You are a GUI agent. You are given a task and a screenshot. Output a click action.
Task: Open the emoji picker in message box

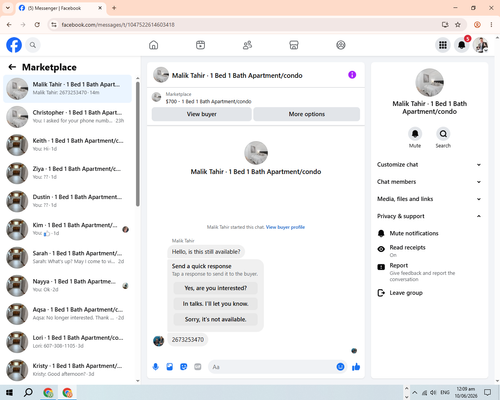(x=340, y=367)
